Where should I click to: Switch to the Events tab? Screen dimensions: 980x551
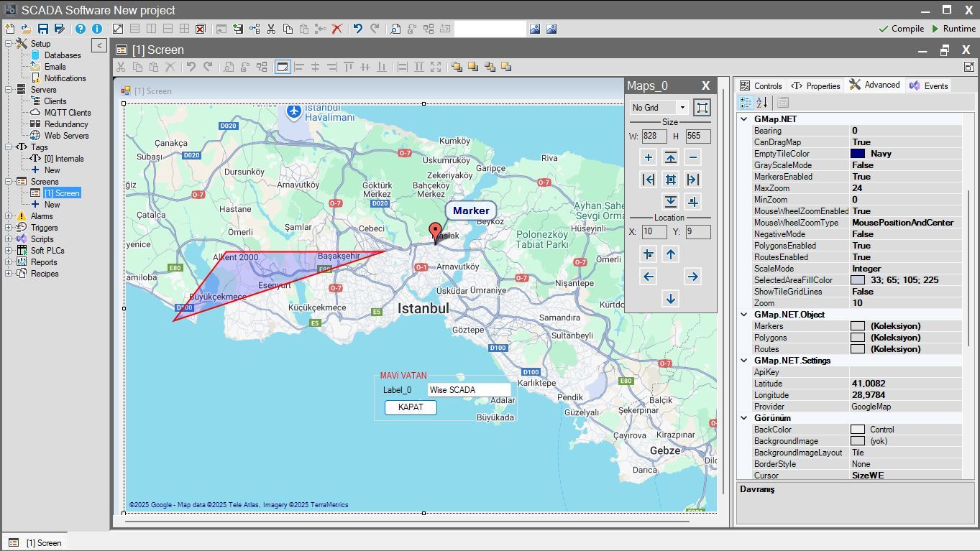[928, 85]
